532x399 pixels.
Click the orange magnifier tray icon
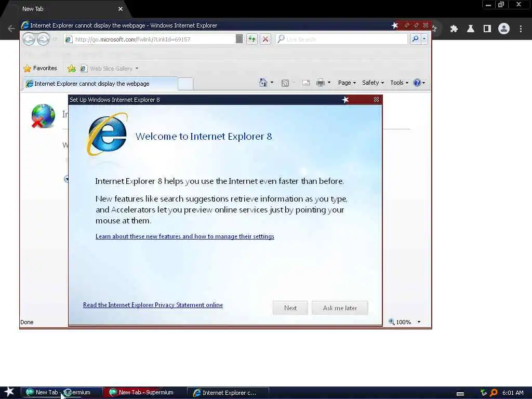494,393
